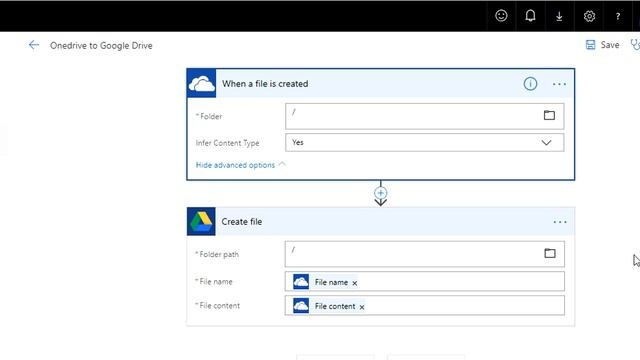Viewport: 640px width, 360px height.
Task: Open folder picker for trigger Folder field
Action: pyautogui.click(x=549, y=116)
